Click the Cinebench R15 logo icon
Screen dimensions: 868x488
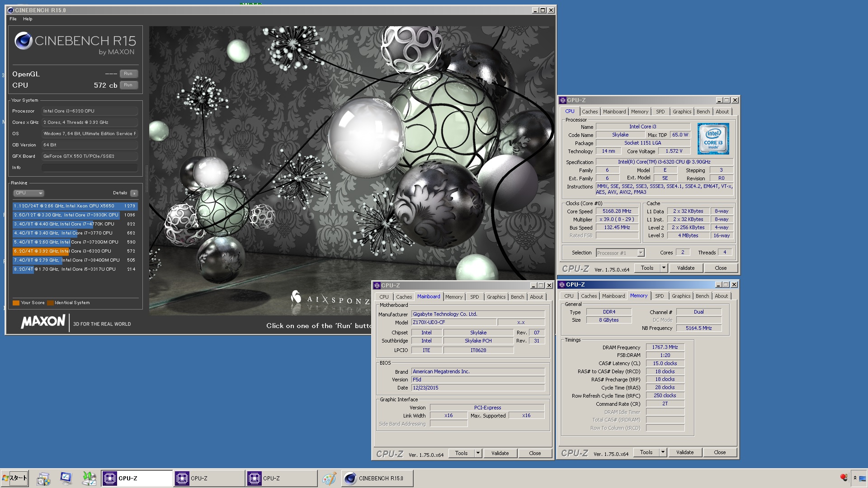pos(23,41)
